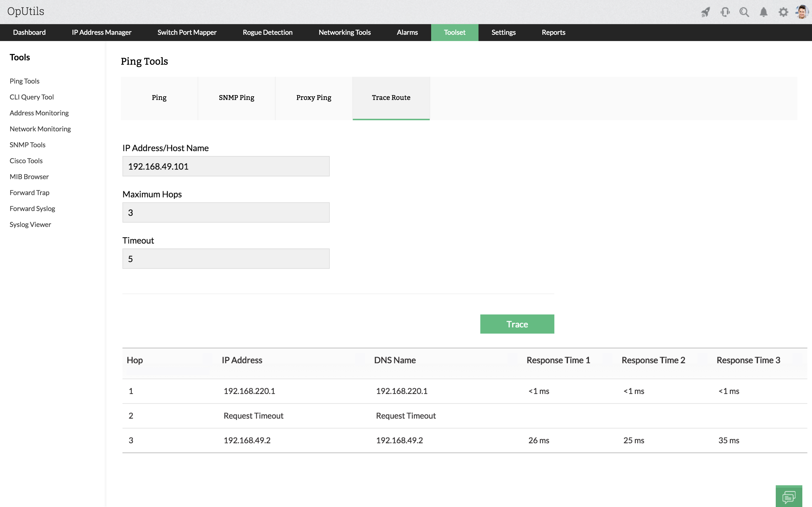
Task: Go to IP Address Manager menu
Action: tap(101, 33)
